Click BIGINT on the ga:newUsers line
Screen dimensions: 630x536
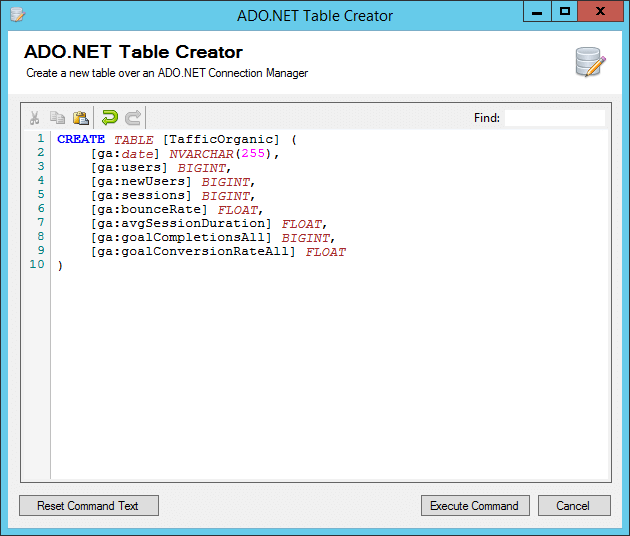click(226, 182)
